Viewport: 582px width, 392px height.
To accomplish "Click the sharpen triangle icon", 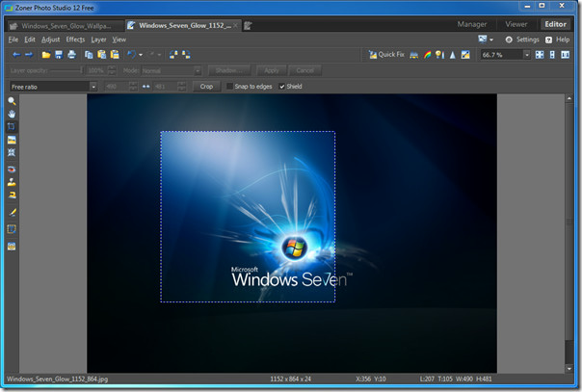I will tap(453, 55).
